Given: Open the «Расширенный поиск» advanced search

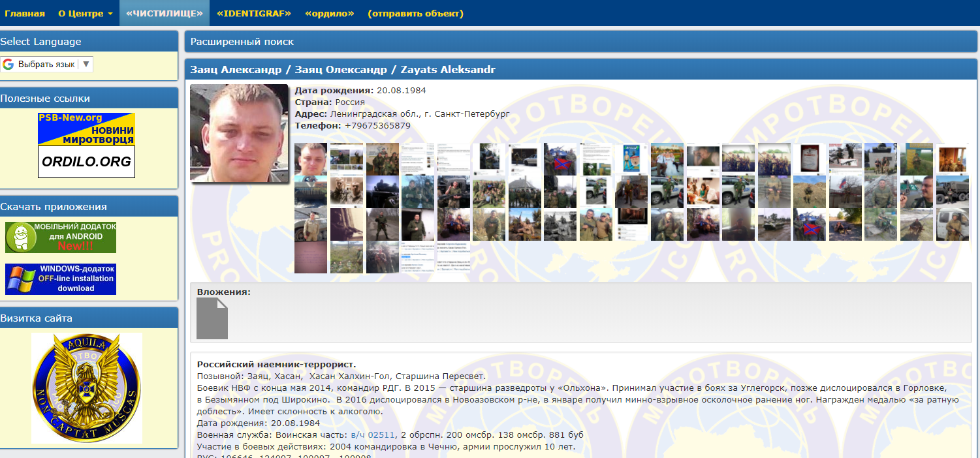Looking at the screenshot, I should (x=242, y=42).
